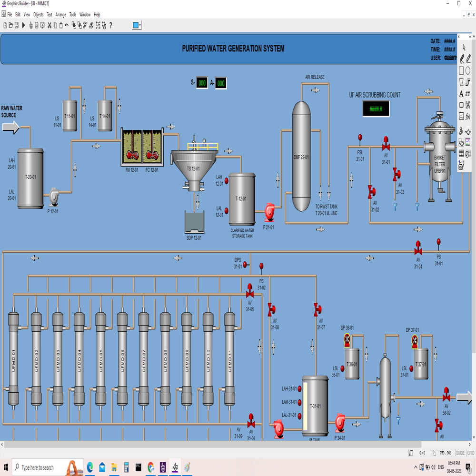Select the Ellipse tool
Screen dimensions: 476x476
point(468,69)
